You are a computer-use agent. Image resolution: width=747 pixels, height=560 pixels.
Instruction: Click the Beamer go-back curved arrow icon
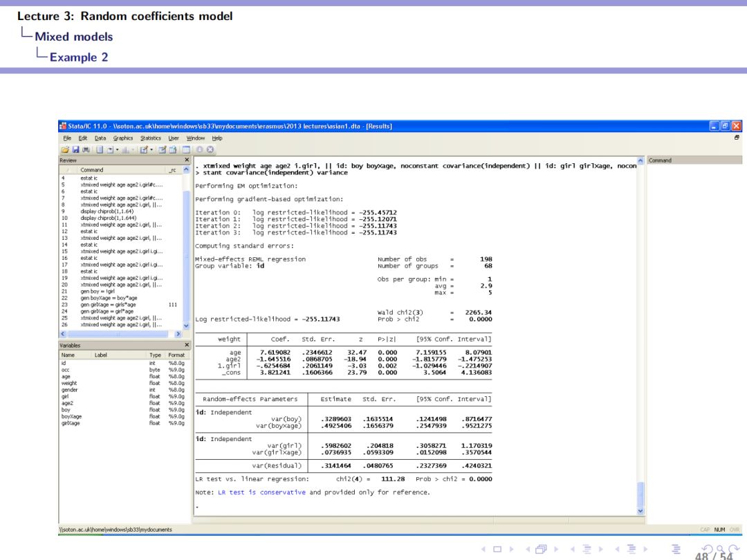[x=708, y=549]
